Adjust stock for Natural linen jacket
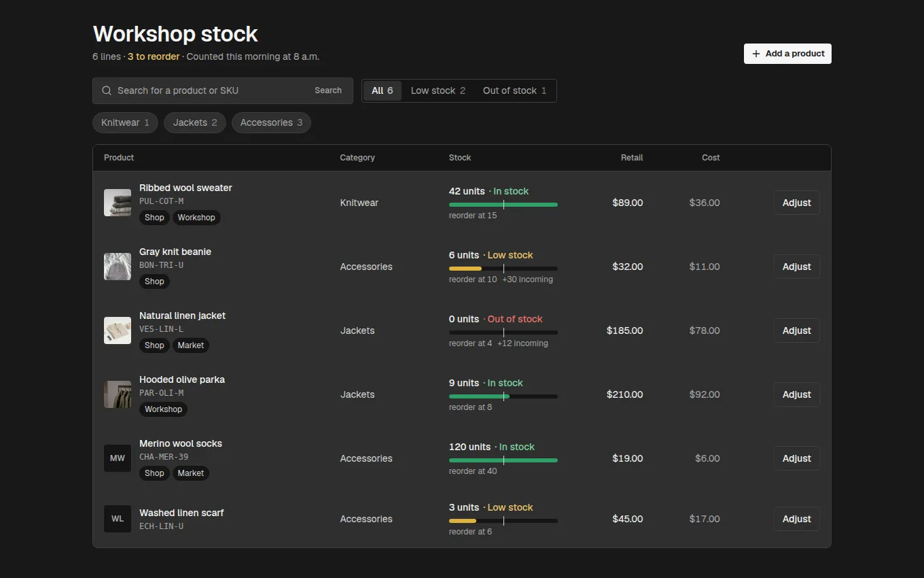This screenshot has width=924, height=578. [797, 330]
